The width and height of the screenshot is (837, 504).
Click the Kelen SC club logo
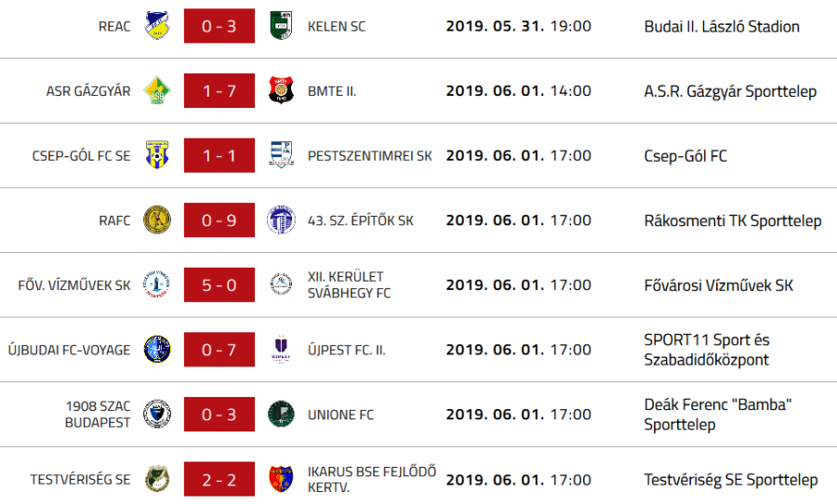[x=281, y=26]
